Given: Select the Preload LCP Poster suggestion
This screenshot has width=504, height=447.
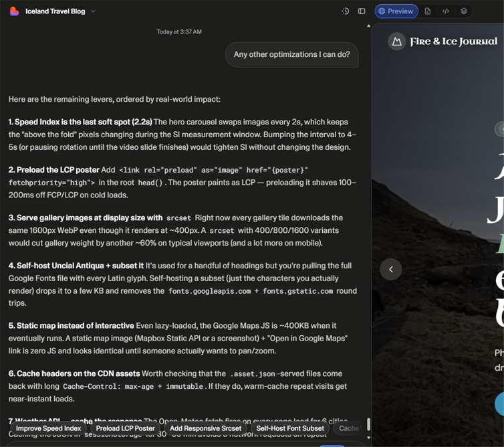Looking at the screenshot, I should [126, 428].
